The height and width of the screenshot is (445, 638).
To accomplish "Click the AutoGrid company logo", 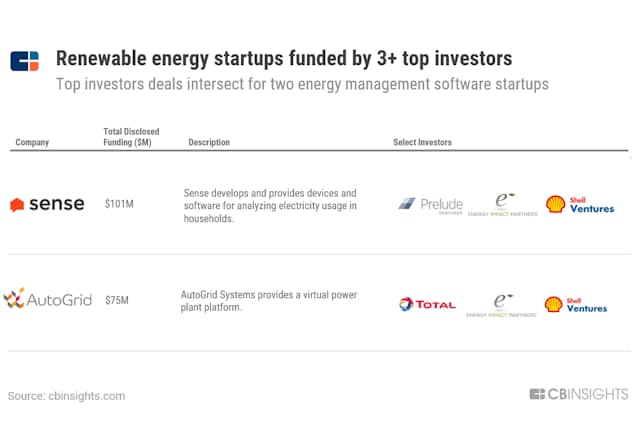I will (48, 299).
